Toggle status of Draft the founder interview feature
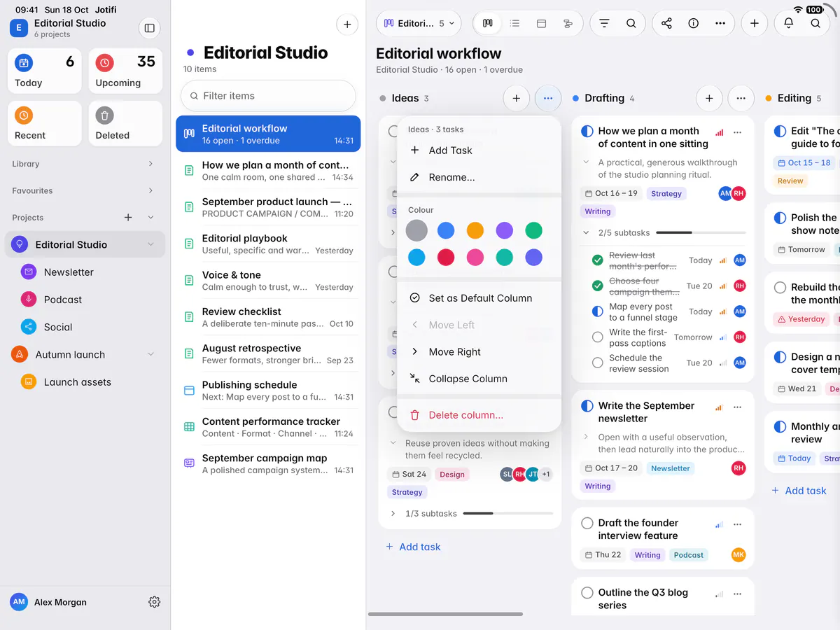This screenshot has height=630, width=840. [587, 523]
